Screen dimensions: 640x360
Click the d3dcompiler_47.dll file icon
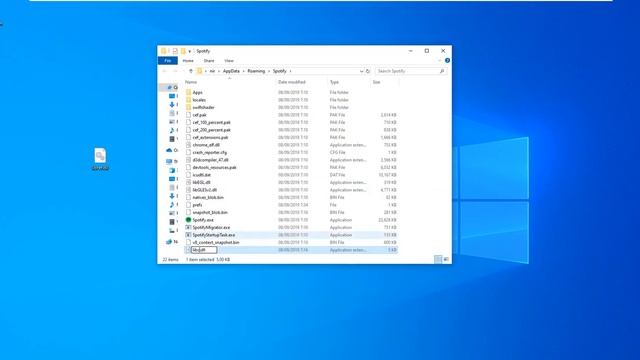[188, 160]
